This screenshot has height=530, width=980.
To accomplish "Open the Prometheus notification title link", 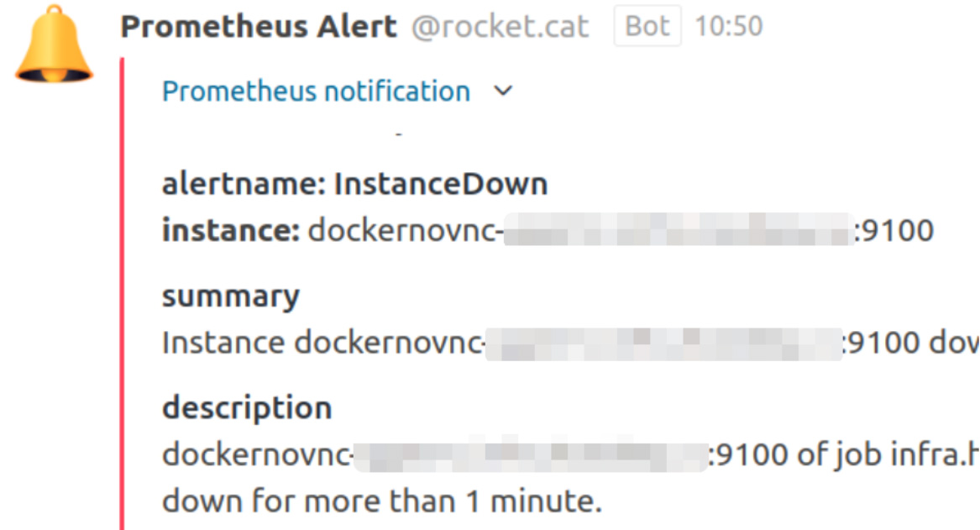I will tap(316, 91).
